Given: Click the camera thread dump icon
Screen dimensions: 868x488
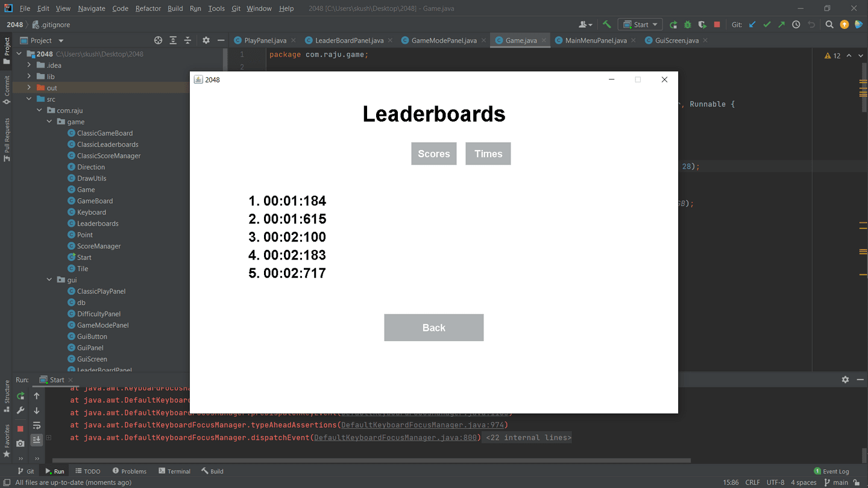Looking at the screenshot, I should 20,443.
